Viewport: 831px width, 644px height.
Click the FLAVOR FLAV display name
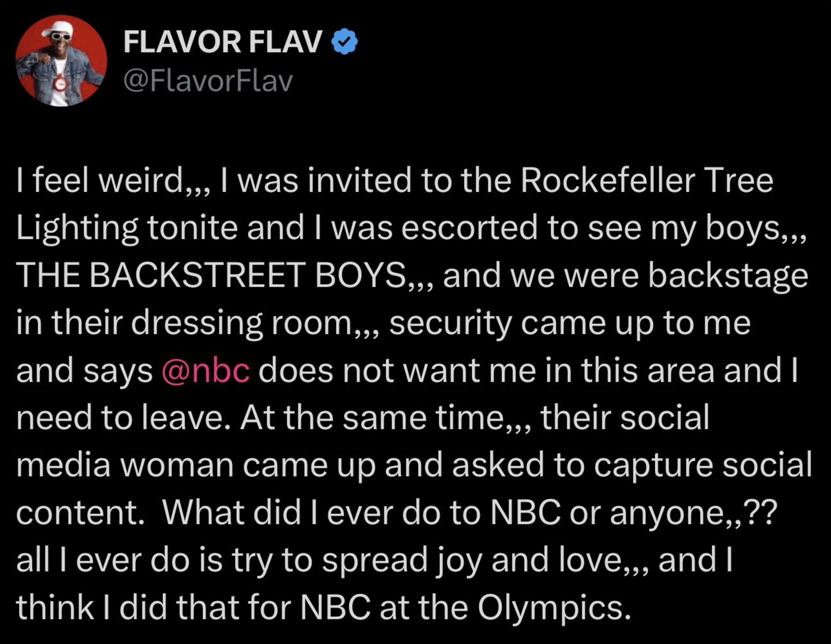(223, 42)
